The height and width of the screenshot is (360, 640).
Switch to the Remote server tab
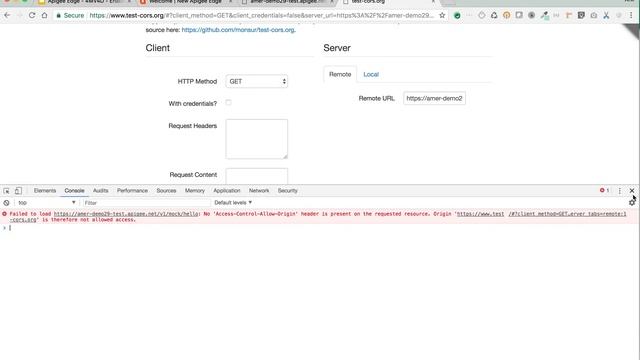340,74
